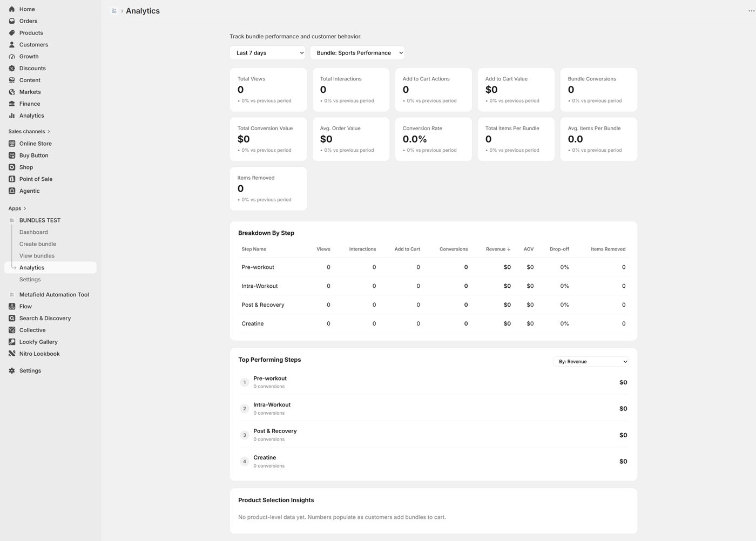The width and height of the screenshot is (756, 541).
Task: Click the Total Views metric card
Action: (x=268, y=90)
